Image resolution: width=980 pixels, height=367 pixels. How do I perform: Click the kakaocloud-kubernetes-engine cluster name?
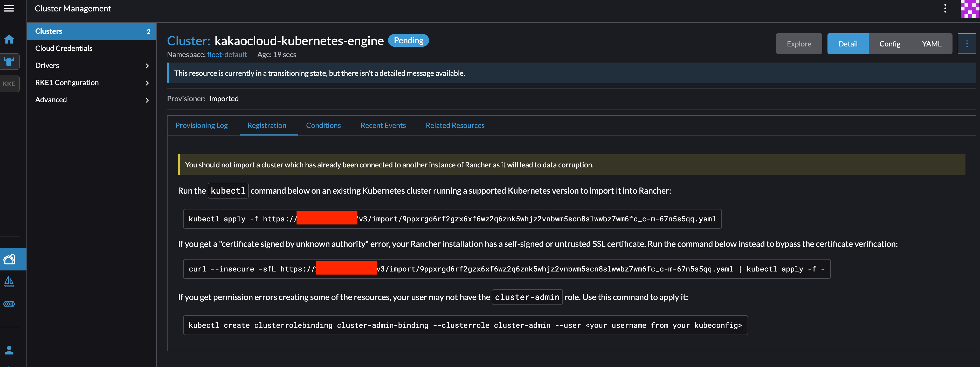[x=299, y=41]
